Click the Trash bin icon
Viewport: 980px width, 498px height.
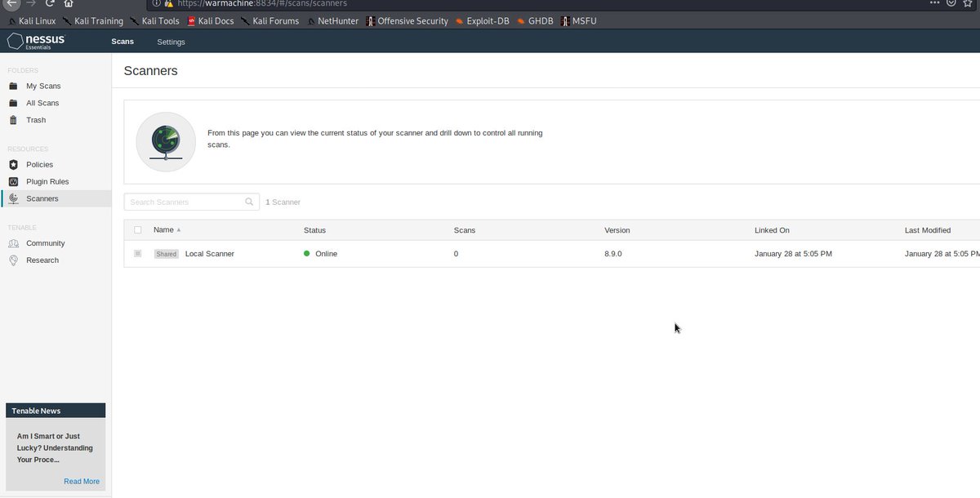(13, 120)
